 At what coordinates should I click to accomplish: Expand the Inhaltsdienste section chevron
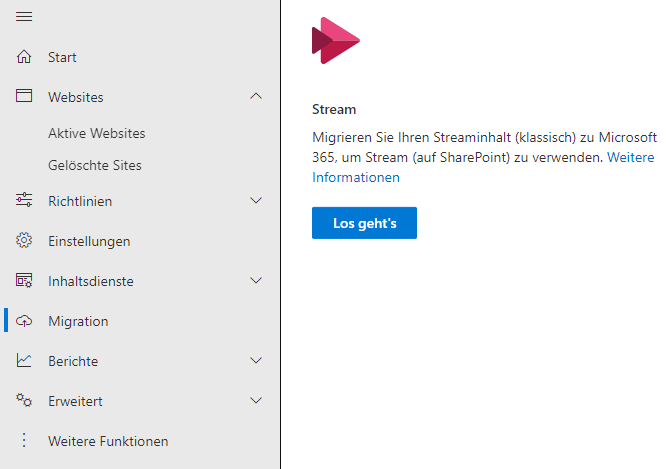[x=256, y=280]
